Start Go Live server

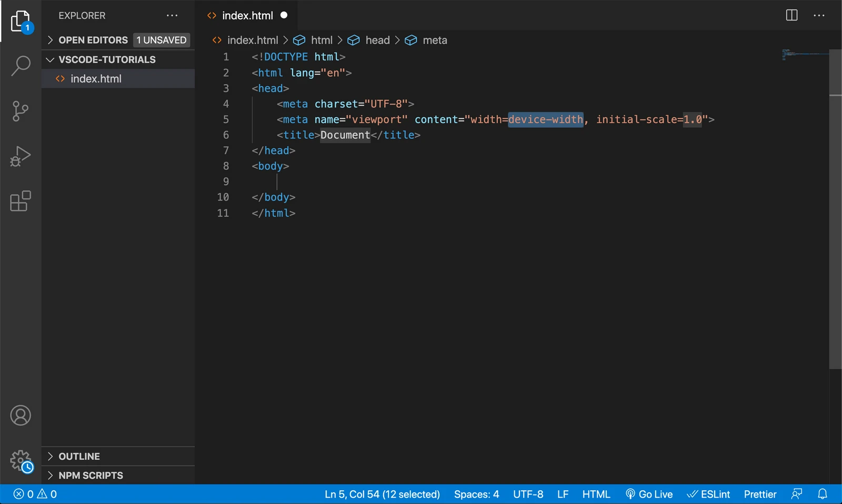tap(649, 494)
